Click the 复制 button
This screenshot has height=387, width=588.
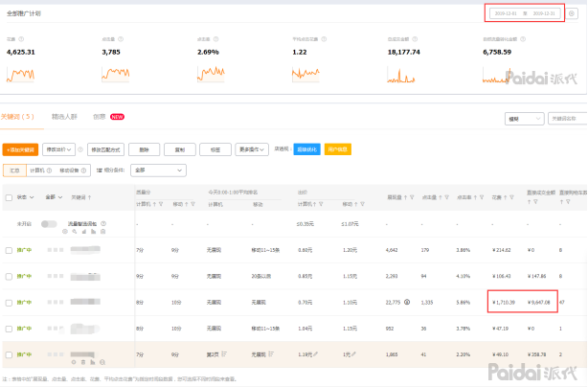tap(180, 149)
